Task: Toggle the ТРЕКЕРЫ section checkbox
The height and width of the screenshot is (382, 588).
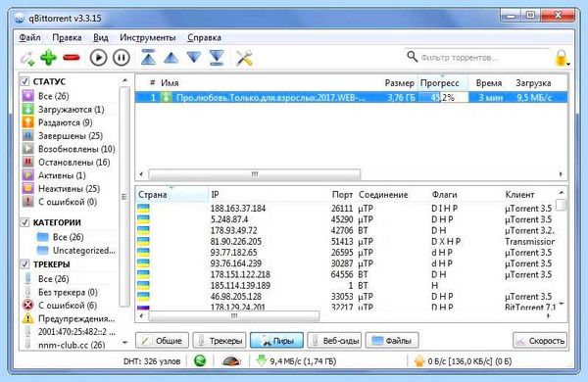Action: click(24, 264)
